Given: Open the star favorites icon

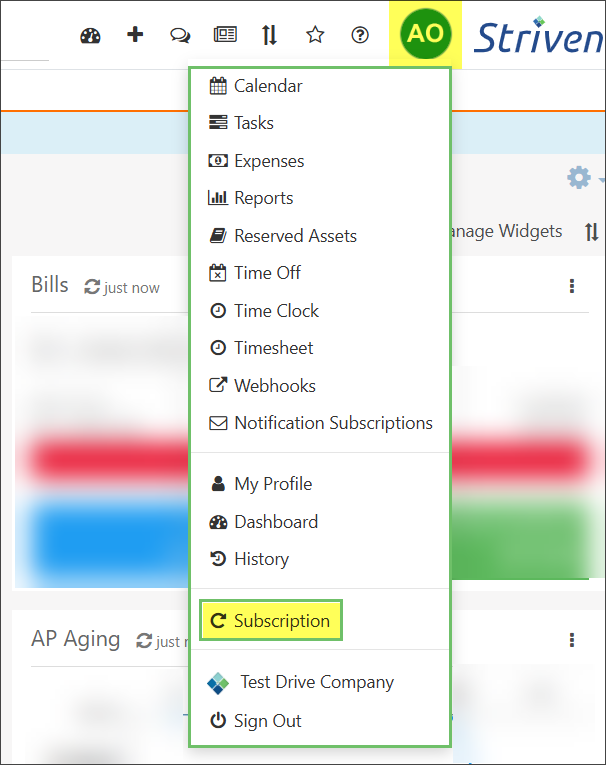Looking at the screenshot, I should 315,35.
